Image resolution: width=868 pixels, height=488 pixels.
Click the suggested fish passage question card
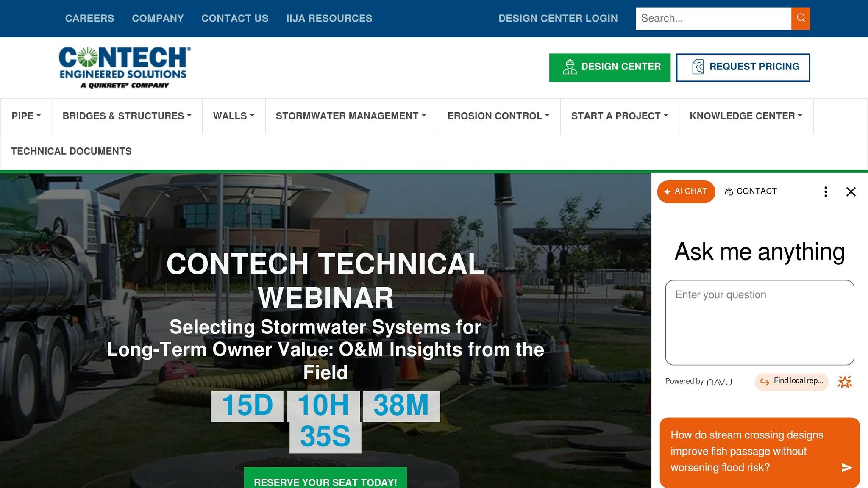coord(759,452)
